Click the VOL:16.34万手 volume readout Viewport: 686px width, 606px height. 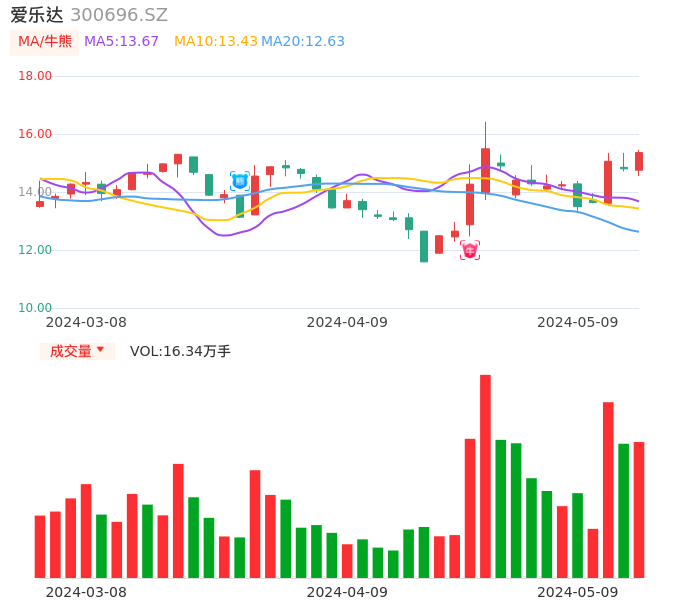180,351
